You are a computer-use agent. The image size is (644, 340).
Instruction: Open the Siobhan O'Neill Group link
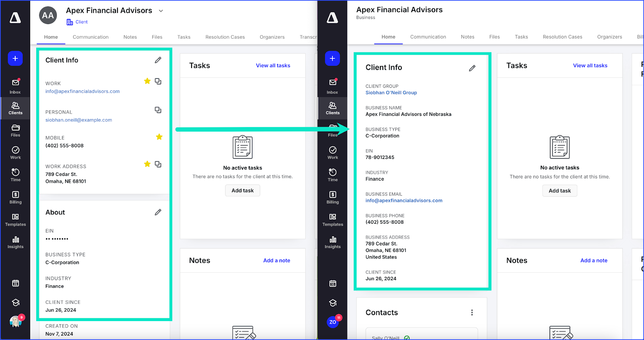[x=391, y=93]
